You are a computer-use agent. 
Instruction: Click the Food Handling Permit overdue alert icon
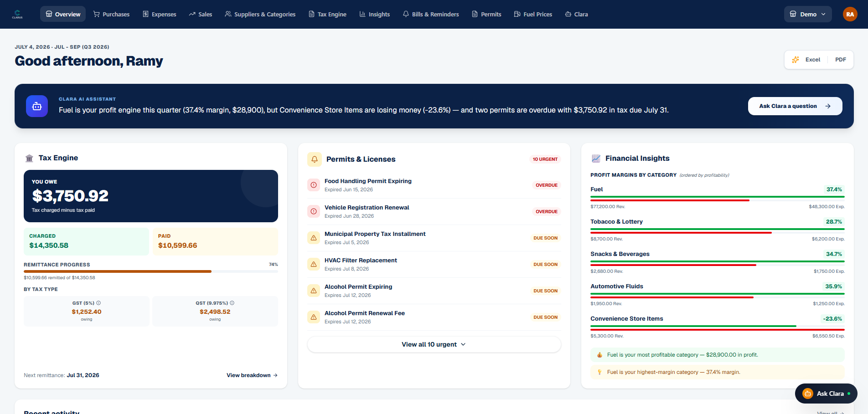point(314,185)
